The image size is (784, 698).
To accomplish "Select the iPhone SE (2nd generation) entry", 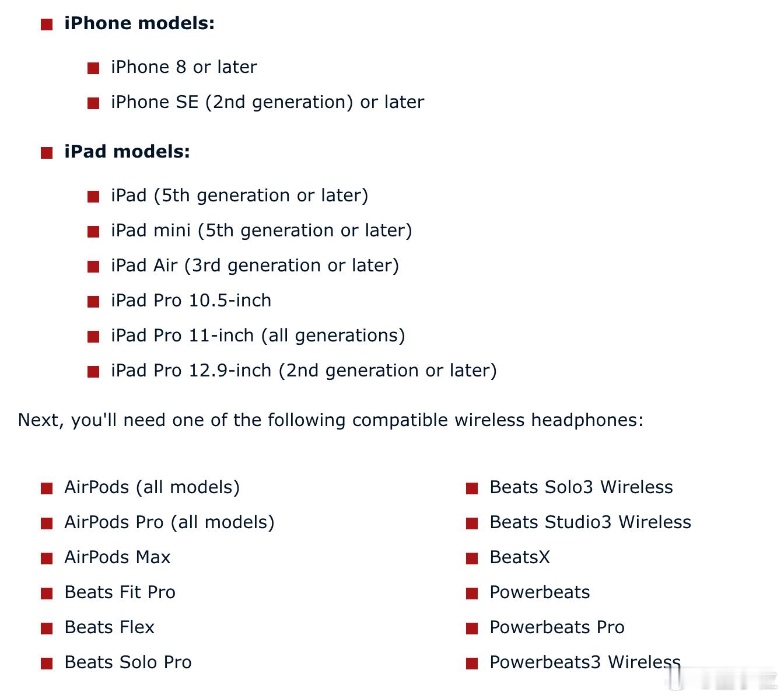I will pos(268,102).
